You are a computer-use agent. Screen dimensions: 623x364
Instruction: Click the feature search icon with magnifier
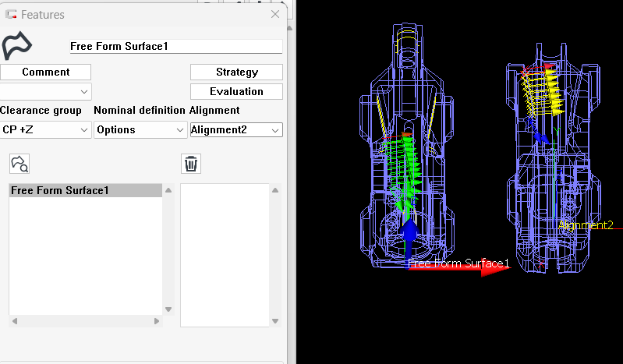[x=19, y=164]
